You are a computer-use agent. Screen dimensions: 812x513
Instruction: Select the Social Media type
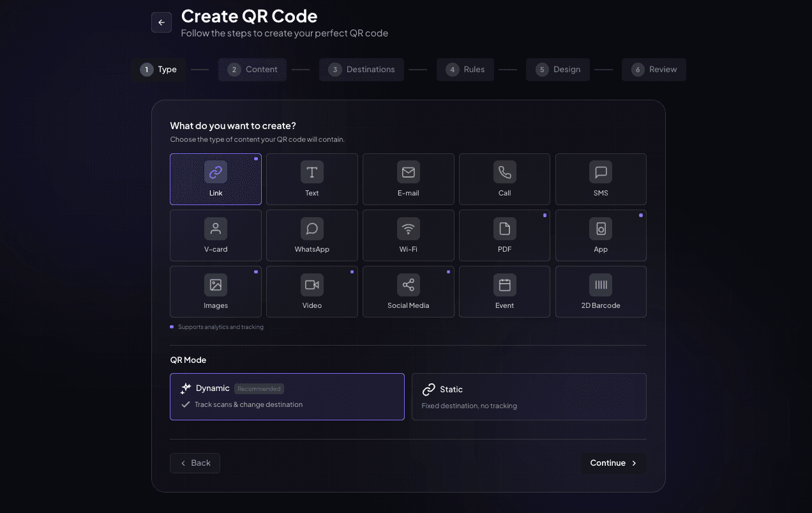tap(408, 291)
